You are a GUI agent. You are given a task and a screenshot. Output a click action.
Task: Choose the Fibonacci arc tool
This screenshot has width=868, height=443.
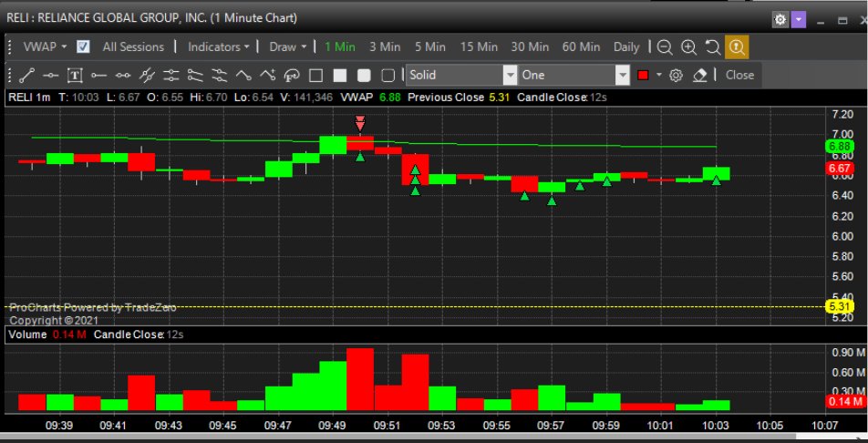(291, 76)
